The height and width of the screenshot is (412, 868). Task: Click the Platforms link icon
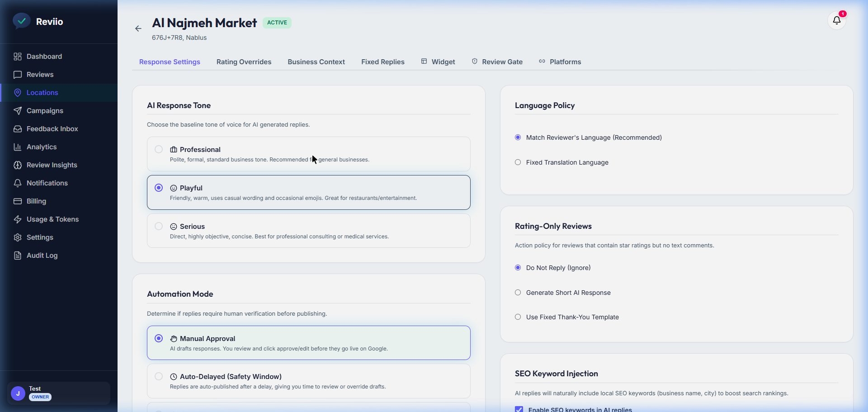click(x=542, y=61)
